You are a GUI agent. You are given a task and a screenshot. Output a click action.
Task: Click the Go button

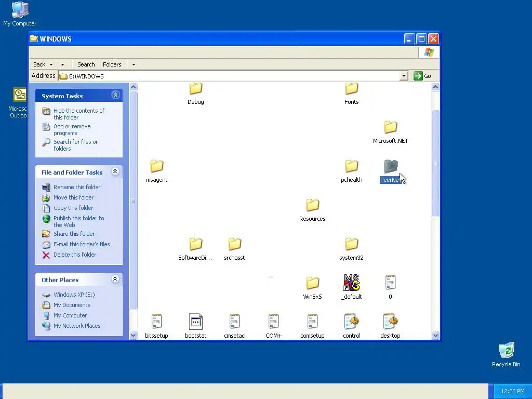pyautogui.click(x=422, y=76)
